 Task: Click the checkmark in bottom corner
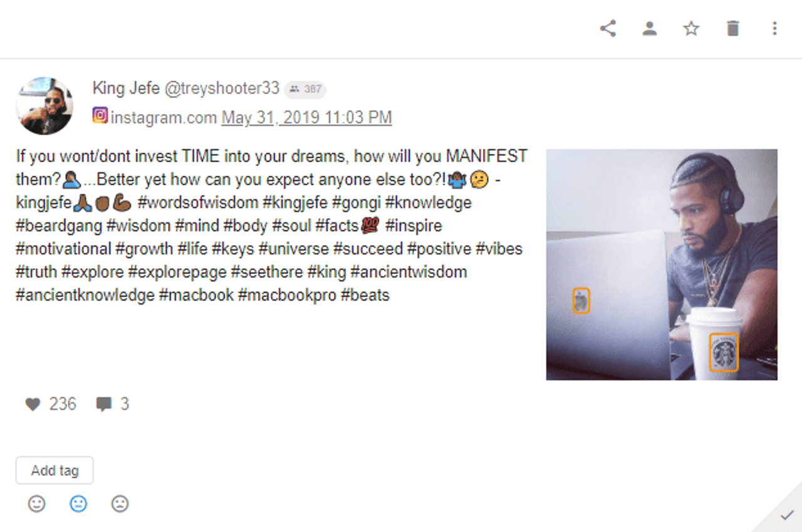point(787,516)
